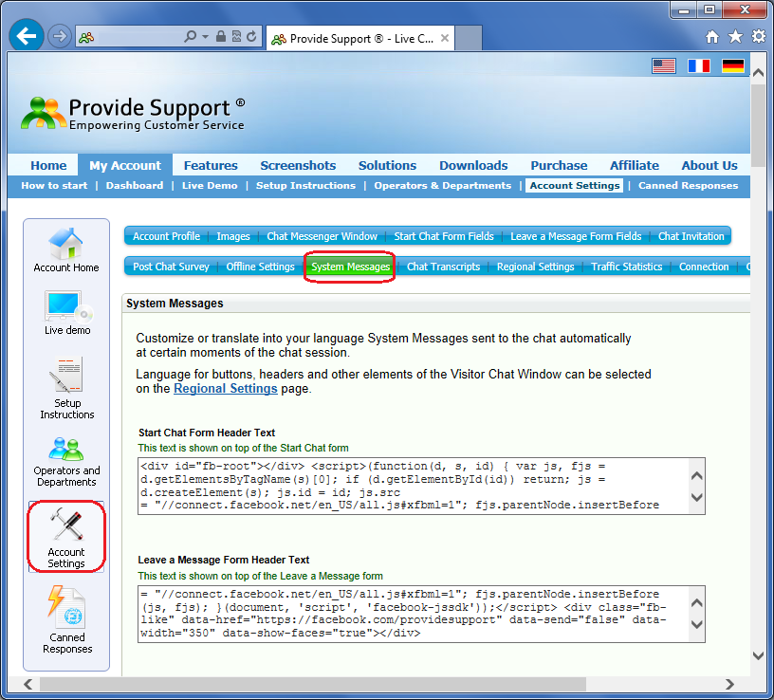This screenshot has width=774, height=700.
Task: Open the Purchase main menu item
Action: point(559,165)
